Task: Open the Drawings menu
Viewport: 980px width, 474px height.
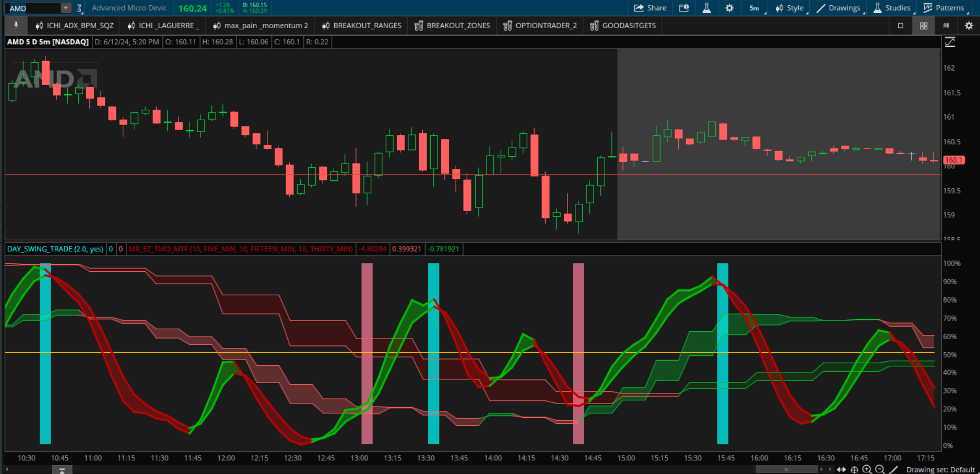Action: click(x=839, y=8)
